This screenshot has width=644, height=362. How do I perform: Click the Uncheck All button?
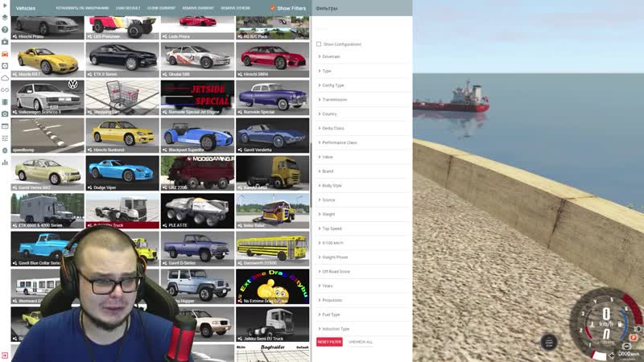tap(360, 342)
